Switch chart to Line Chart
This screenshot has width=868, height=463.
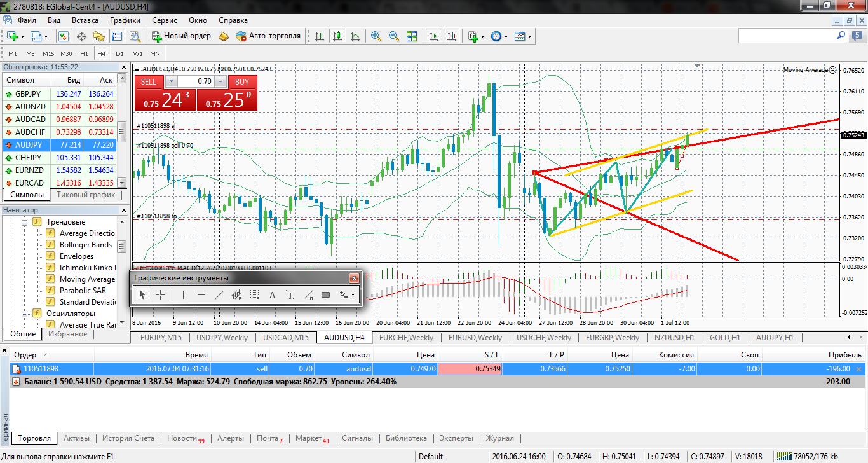(355, 36)
